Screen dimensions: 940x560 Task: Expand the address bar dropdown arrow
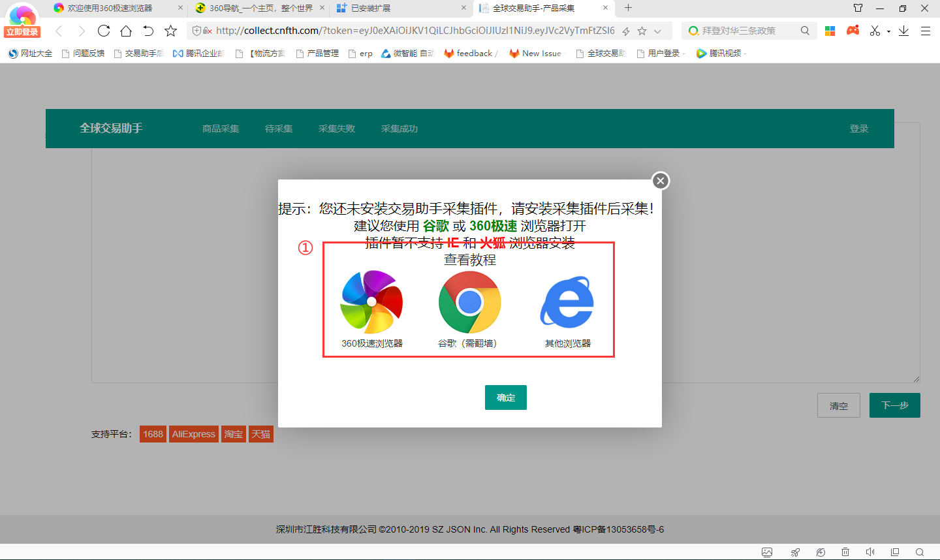coord(657,31)
